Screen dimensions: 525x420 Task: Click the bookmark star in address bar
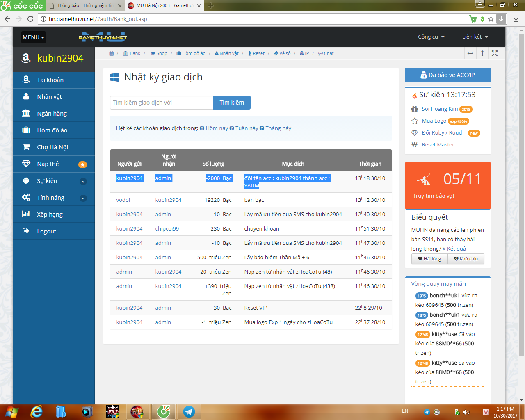491,19
